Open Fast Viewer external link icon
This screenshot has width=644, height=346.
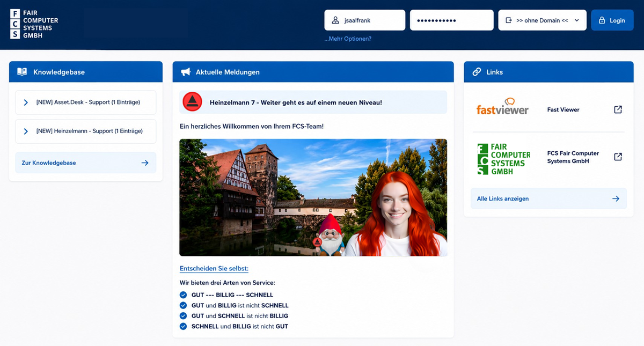click(x=618, y=109)
